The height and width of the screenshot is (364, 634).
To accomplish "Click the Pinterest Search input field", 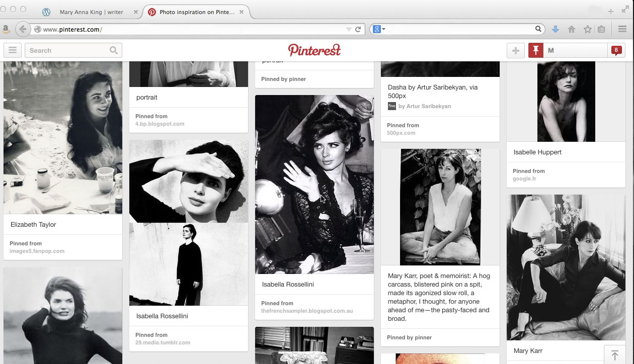I will click(68, 50).
